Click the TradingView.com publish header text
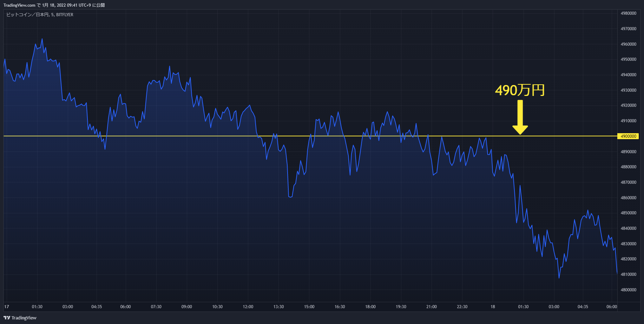 (54, 5)
